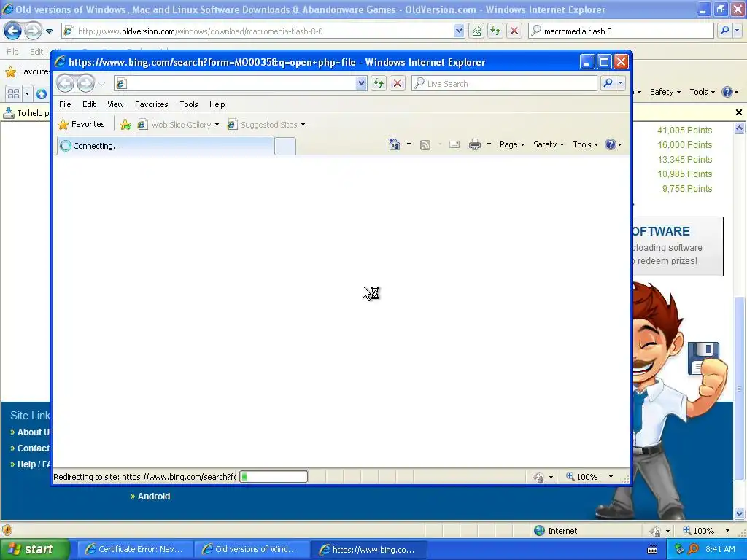Open zoom level dropdown in popup status bar

pos(611,477)
